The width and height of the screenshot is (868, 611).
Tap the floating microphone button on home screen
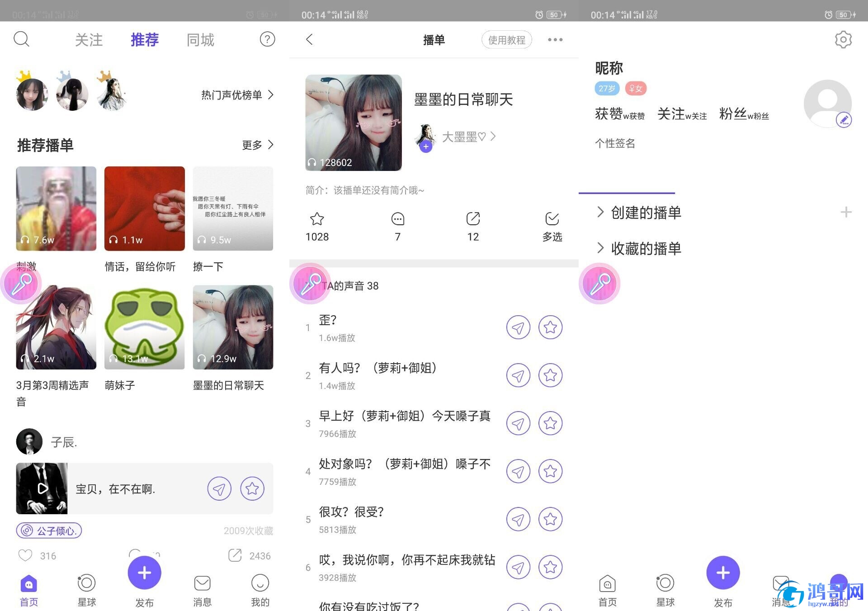pyautogui.click(x=21, y=284)
